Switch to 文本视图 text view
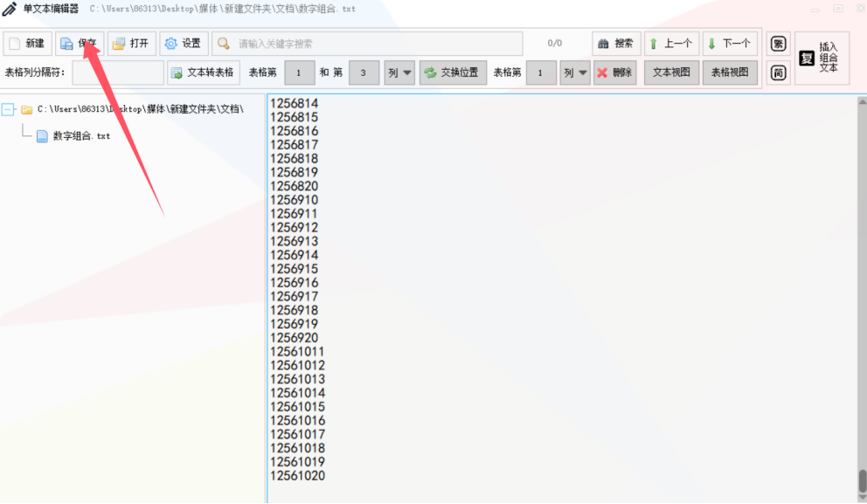The width and height of the screenshot is (867, 504). (671, 72)
